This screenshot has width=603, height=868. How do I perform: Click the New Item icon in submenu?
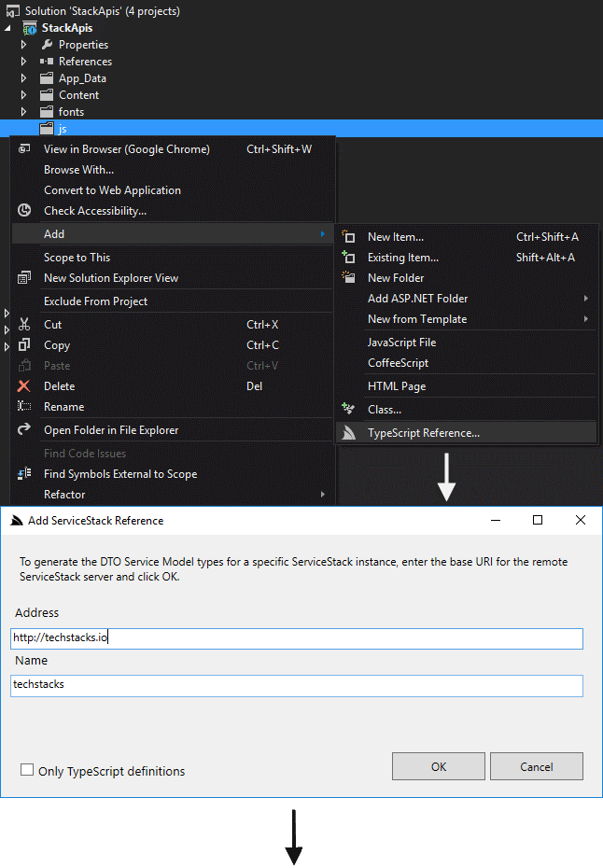[348, 237]
